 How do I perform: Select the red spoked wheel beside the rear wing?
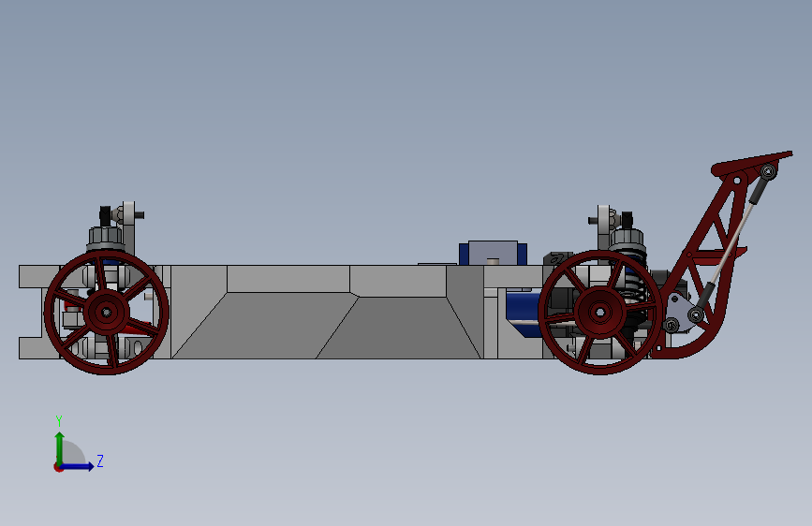[600, 313]
